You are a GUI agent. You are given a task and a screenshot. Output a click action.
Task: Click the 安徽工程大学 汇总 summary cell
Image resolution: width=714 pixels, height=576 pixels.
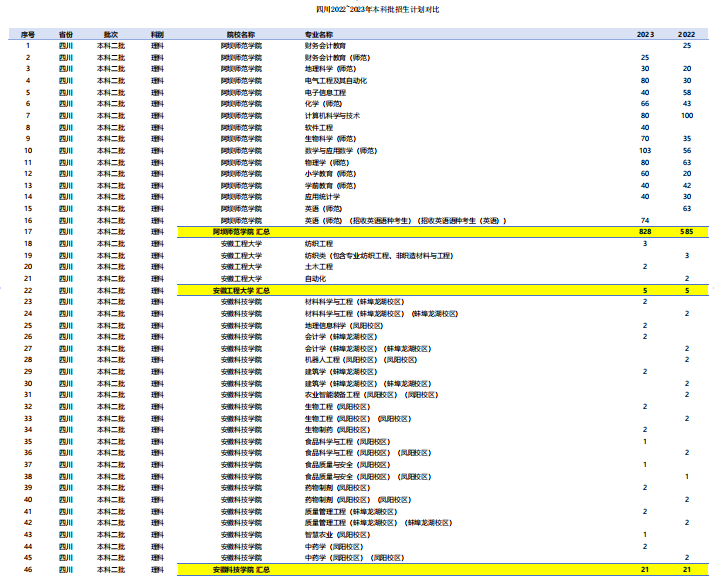click(x=241, y=290)
